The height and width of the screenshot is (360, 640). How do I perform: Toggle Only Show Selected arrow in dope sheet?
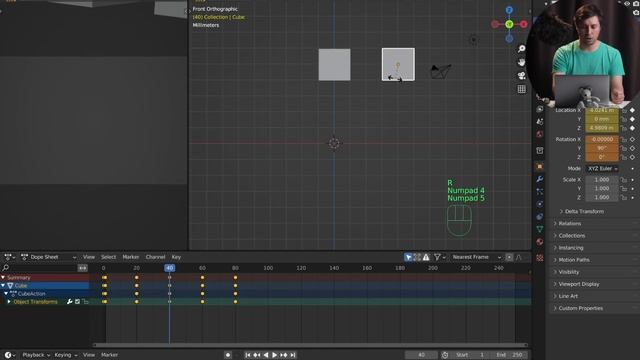coord(408,257)
